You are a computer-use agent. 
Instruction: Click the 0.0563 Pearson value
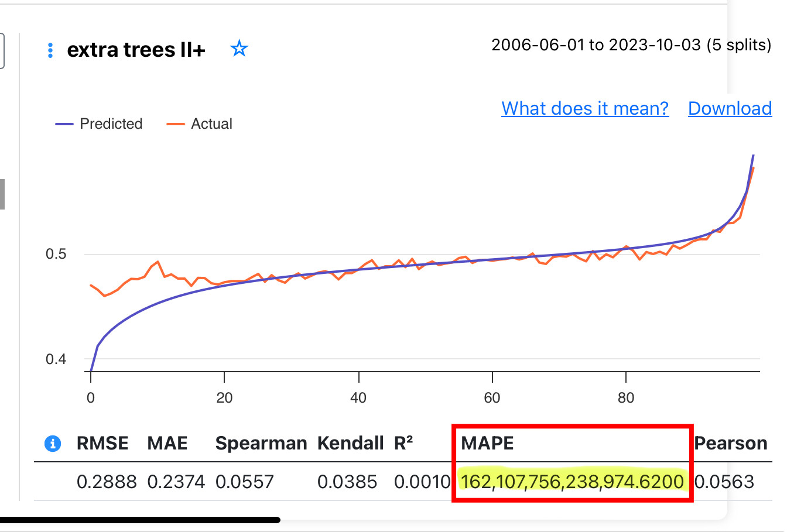(x=724, y=482)
